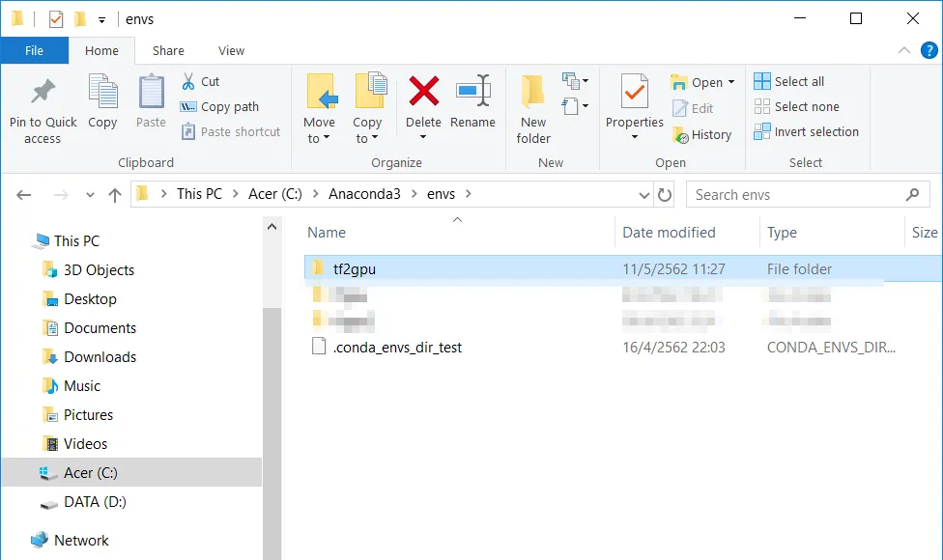The width and height of the screenshot is (943, 560).
Task: Cut the selected item with scissors icon
Action: coord(201,81)
